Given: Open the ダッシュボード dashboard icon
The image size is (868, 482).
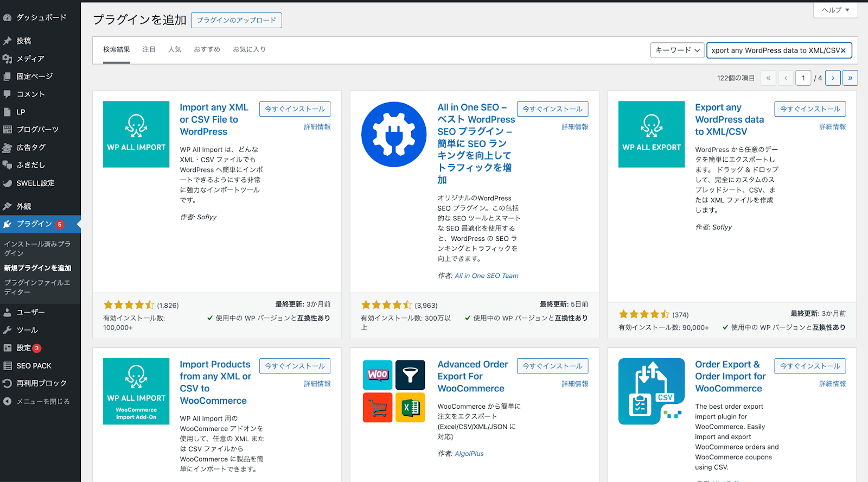Looking at the screenshot, I should point(7,17).
